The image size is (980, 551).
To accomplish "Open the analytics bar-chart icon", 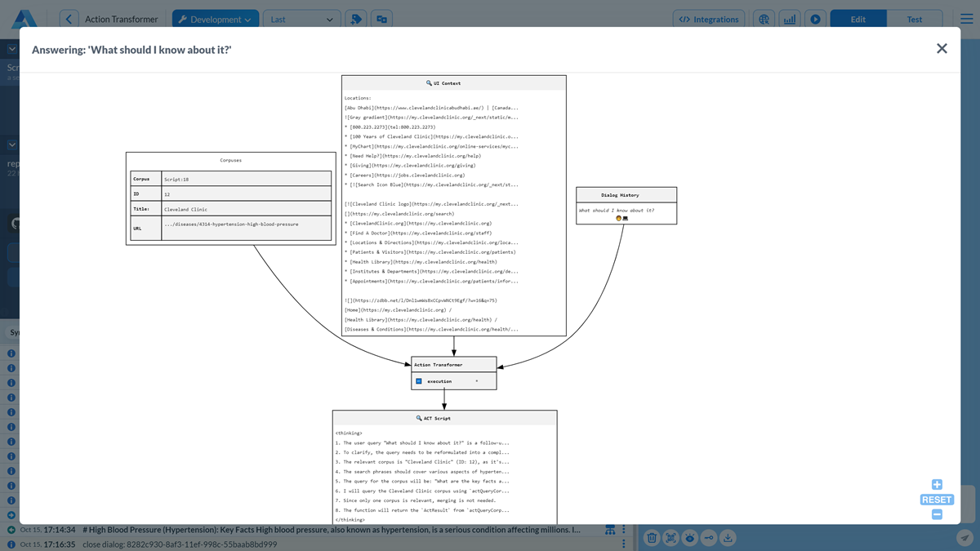I will (x=789, y=18).
